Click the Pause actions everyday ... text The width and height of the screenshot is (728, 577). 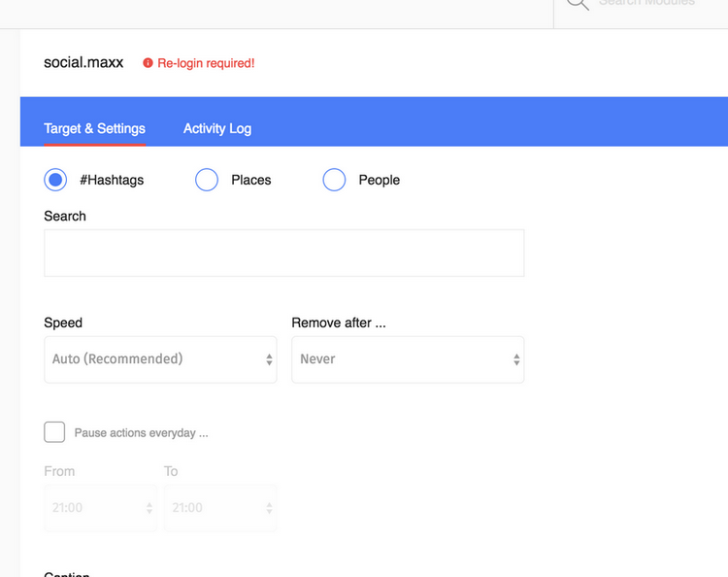[x=141, y=433]
